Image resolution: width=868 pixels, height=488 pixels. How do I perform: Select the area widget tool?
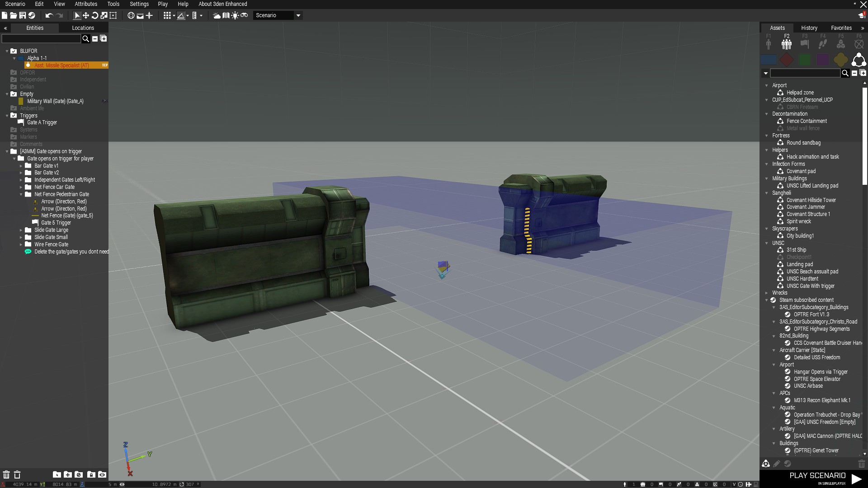tap(113, 15)
